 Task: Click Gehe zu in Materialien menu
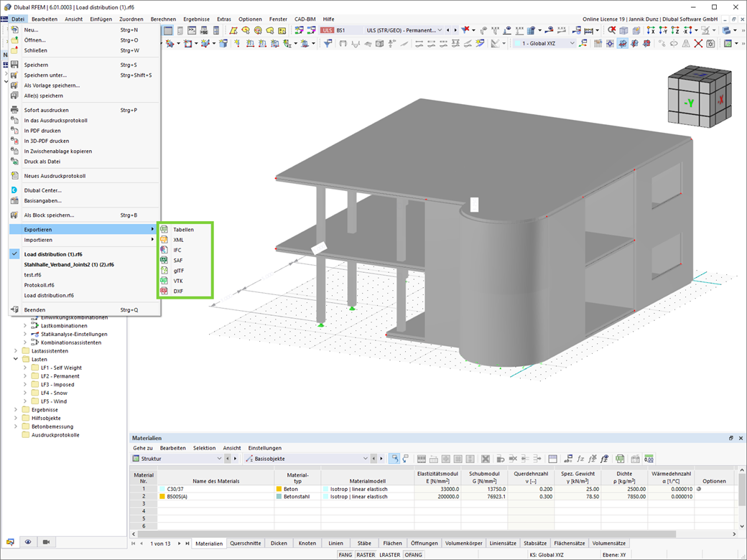[143, 448]
